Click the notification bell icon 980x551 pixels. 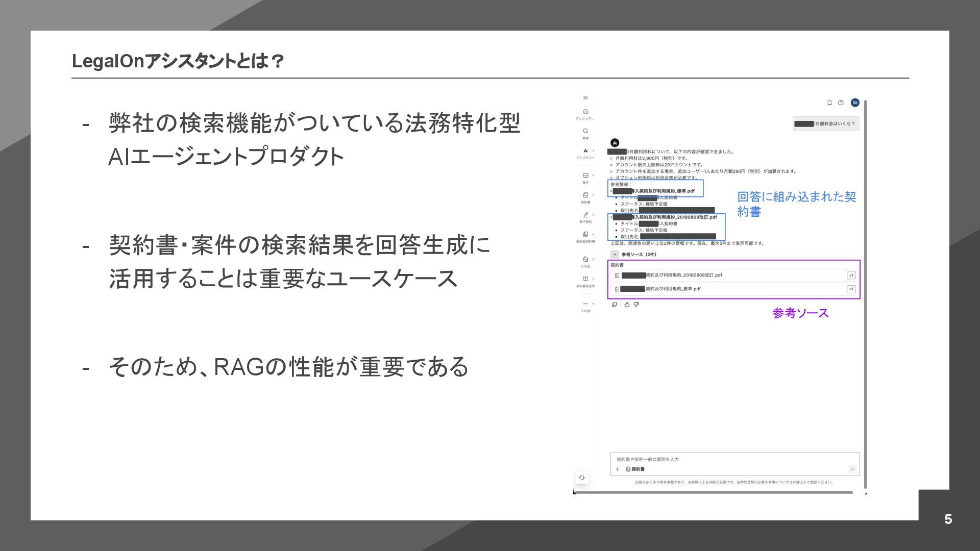click(x=829, y=103)
